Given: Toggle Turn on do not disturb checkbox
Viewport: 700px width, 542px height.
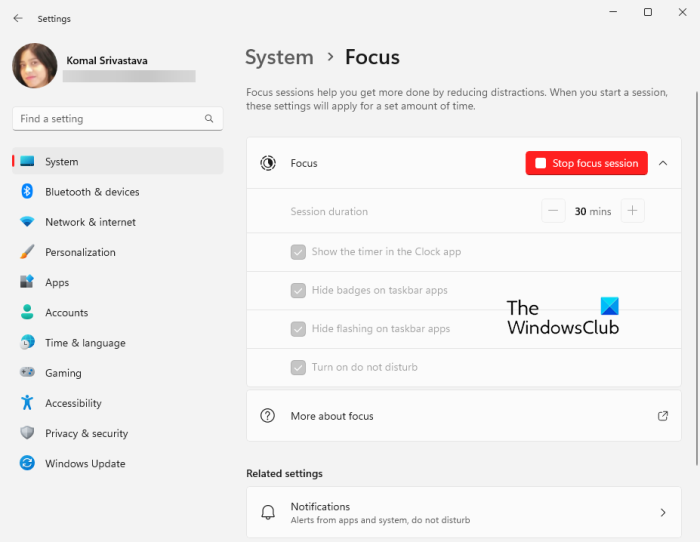Looking at the screenshot, I should (x=298, y=367).
